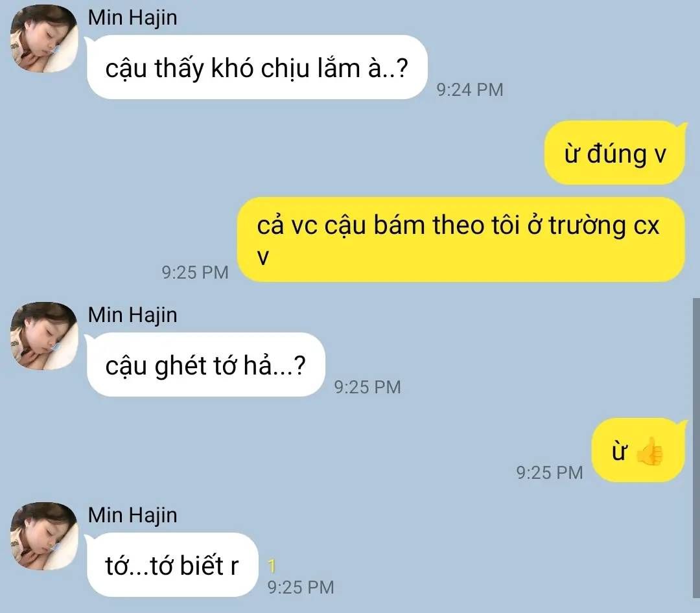The height and width of the screenshot is (613, 700).
Task: Select the 'cậu thấy khó chịu lắm à..?' bubble
Action: coord(257,67)
